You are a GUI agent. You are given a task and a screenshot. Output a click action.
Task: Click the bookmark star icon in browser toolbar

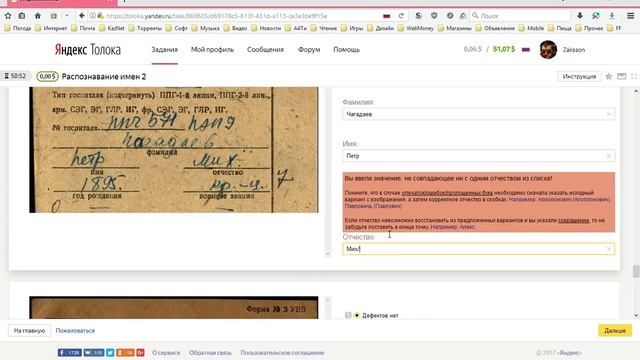(x=8, y=16)
